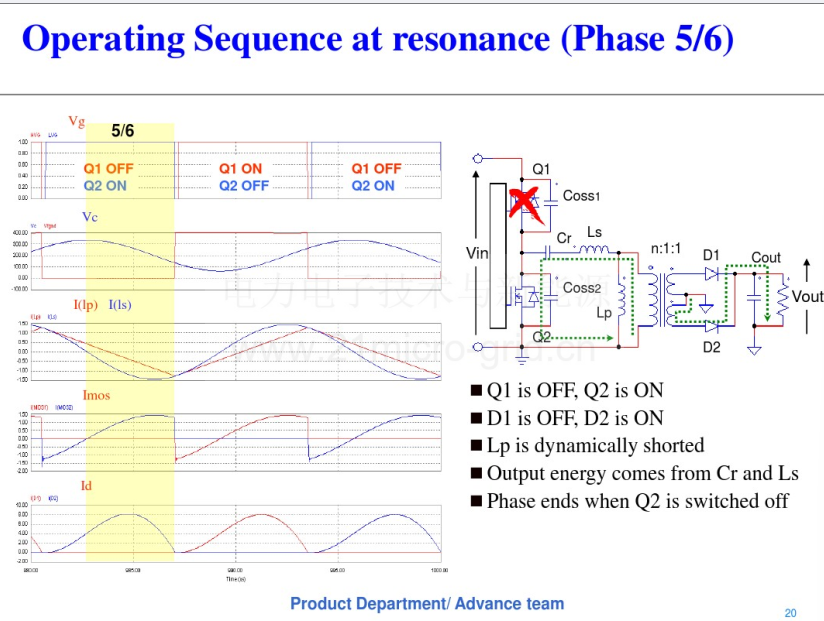This screenshot has width=824, height=621.
Task: Click the 'Q2 OFF' label in the gate plot
Action: (244, 185)
